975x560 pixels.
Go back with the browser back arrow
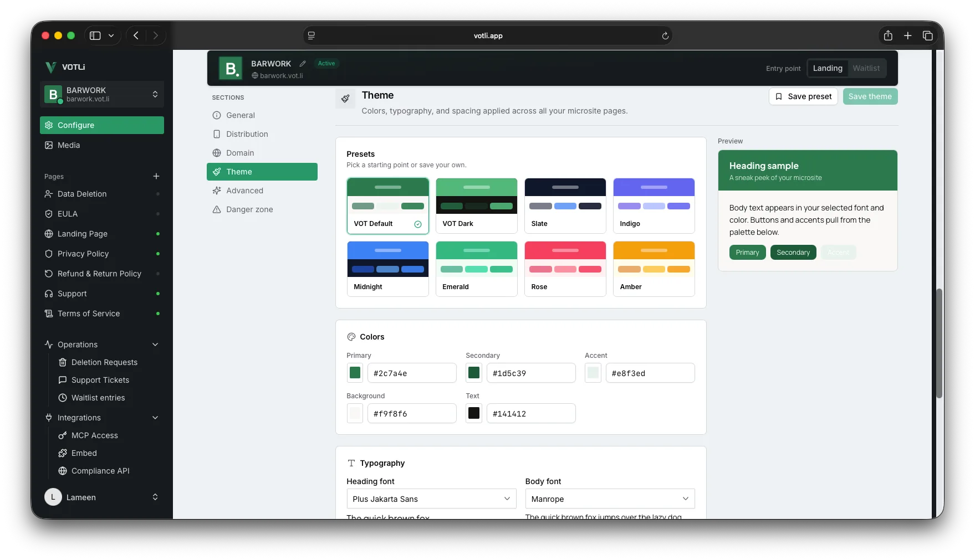tap(136, 35)
